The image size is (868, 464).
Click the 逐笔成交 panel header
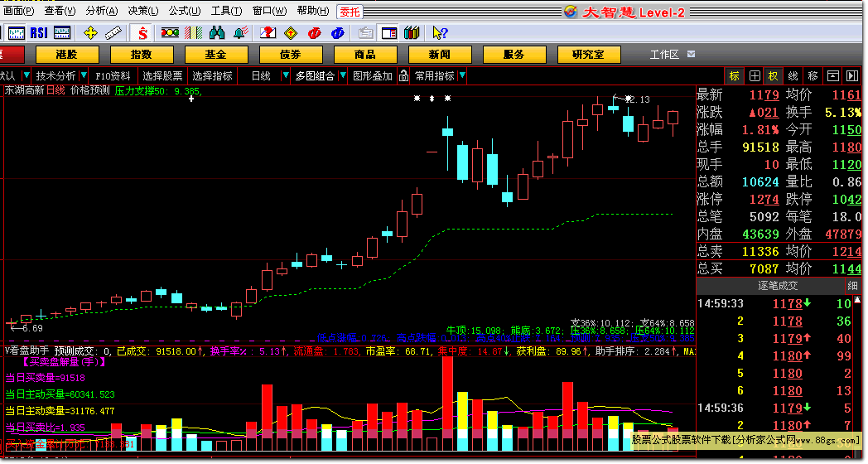(x=777, y=286)
